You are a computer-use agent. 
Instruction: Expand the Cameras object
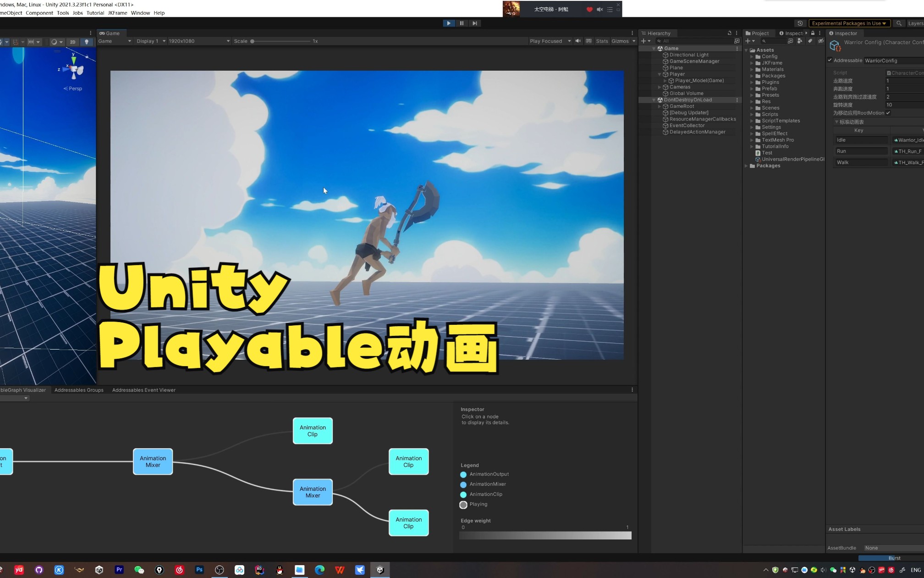660,87
